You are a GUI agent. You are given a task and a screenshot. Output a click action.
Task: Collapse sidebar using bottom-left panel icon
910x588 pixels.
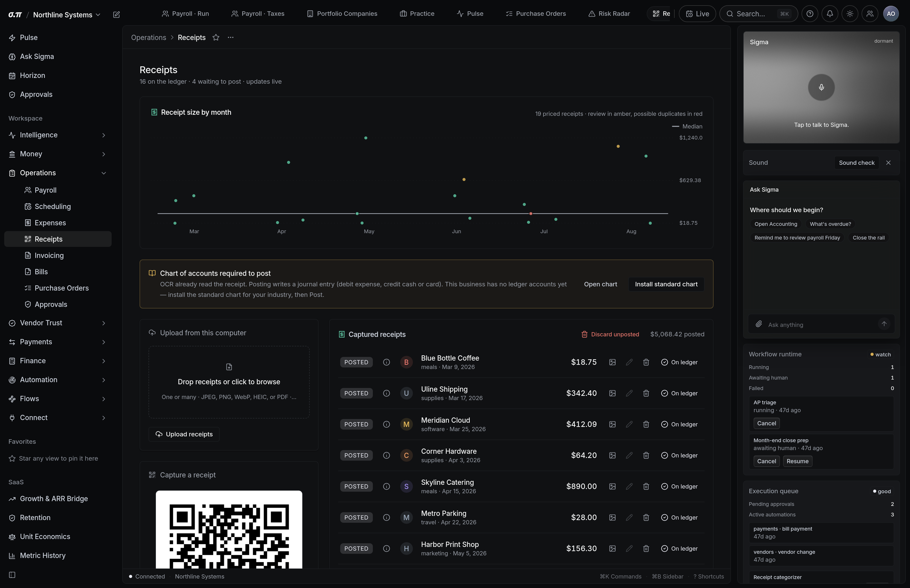tap(12, 575)
